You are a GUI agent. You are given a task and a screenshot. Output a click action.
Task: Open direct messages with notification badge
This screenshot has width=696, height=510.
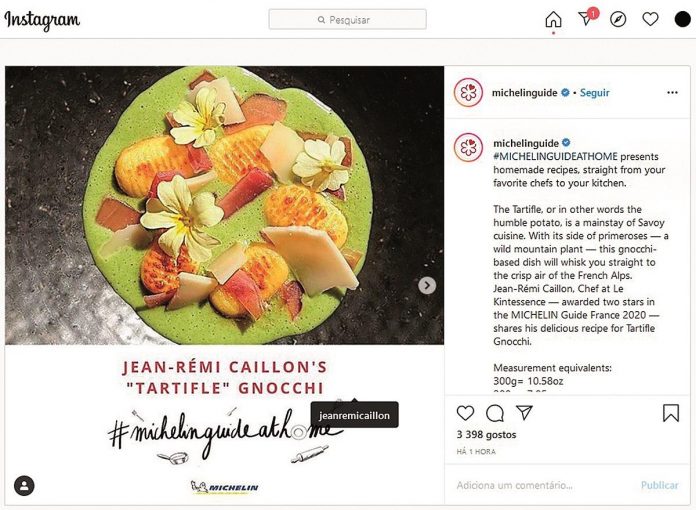point(587,18)
